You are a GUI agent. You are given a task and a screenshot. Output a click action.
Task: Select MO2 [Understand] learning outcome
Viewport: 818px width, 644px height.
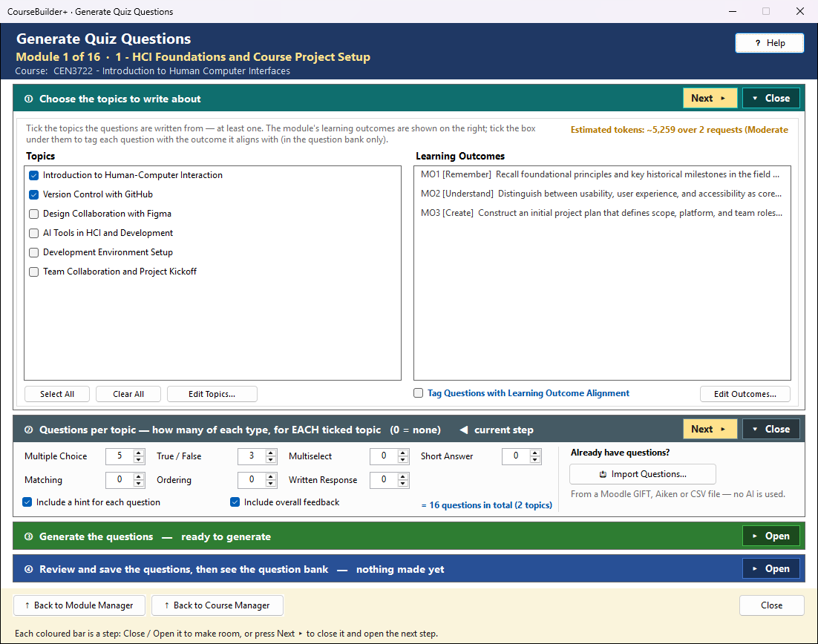pos(601,194)
